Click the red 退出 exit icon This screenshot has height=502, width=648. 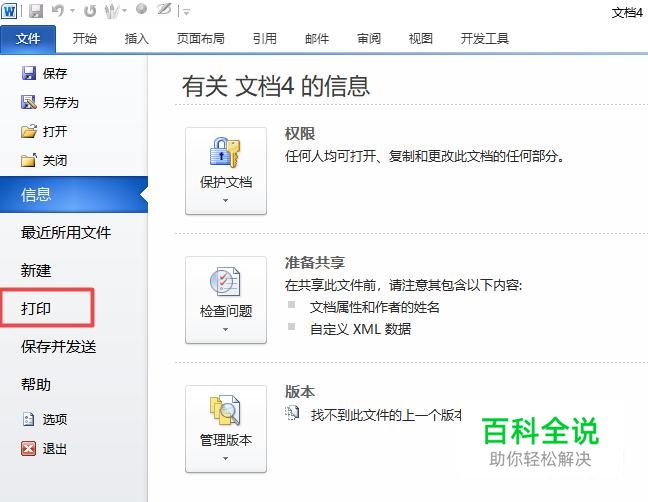tap(28, 448)
